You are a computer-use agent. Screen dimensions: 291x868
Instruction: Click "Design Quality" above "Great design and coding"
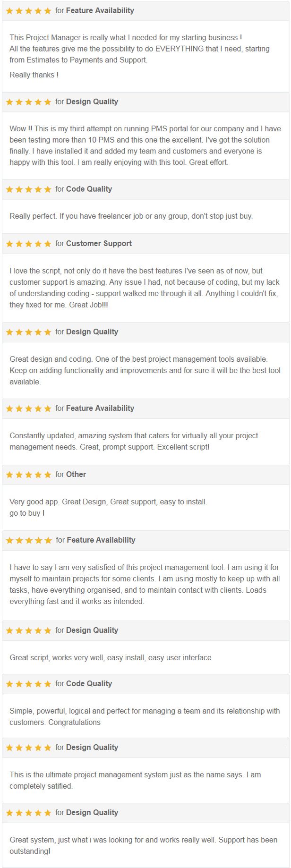pyautogui.click(x=92, y=332)
